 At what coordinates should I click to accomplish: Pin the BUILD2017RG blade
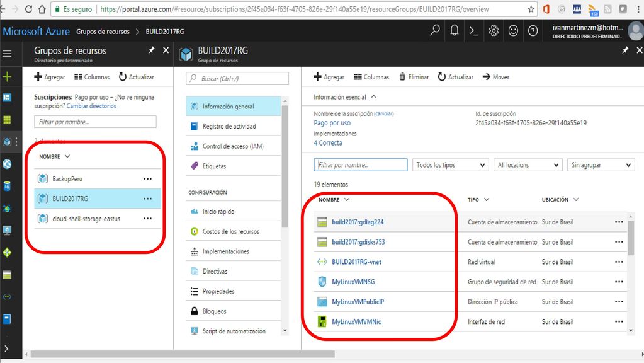point(625,50)
